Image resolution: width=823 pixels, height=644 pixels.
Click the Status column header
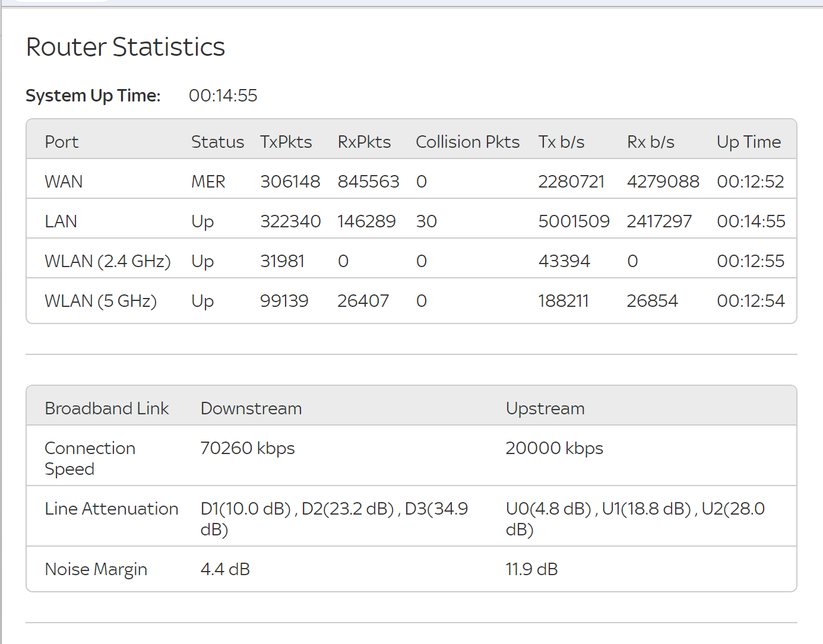(217, 141)
